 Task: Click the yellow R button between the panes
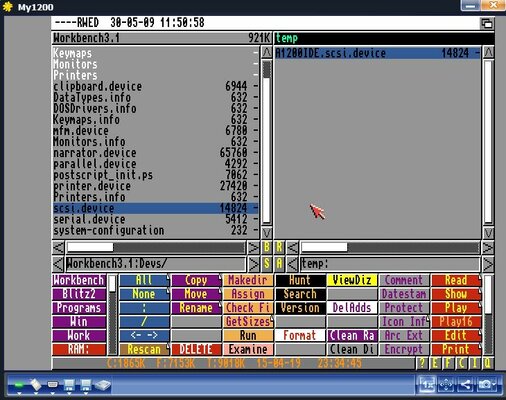pyautogui.click(x=279, y=247)
